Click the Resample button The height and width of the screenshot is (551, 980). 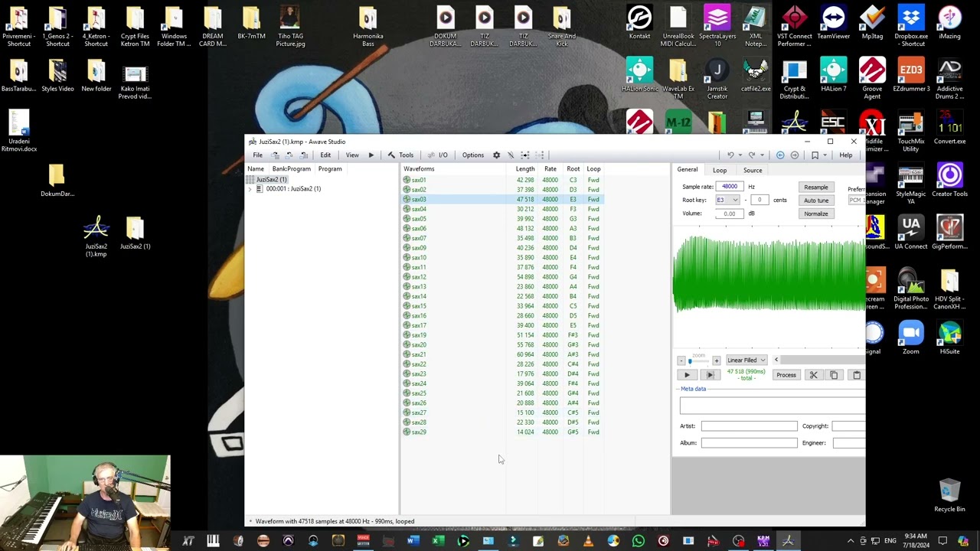click(815, 187)
